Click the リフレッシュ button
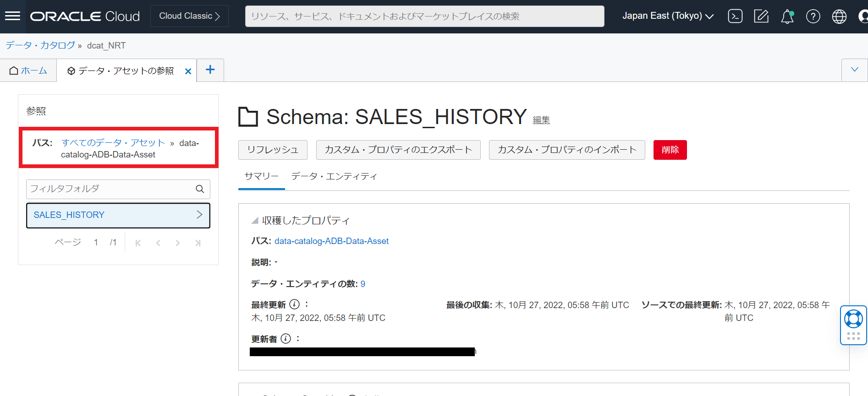The height and width of the screenshot is (396, 868). coord(273,150)
